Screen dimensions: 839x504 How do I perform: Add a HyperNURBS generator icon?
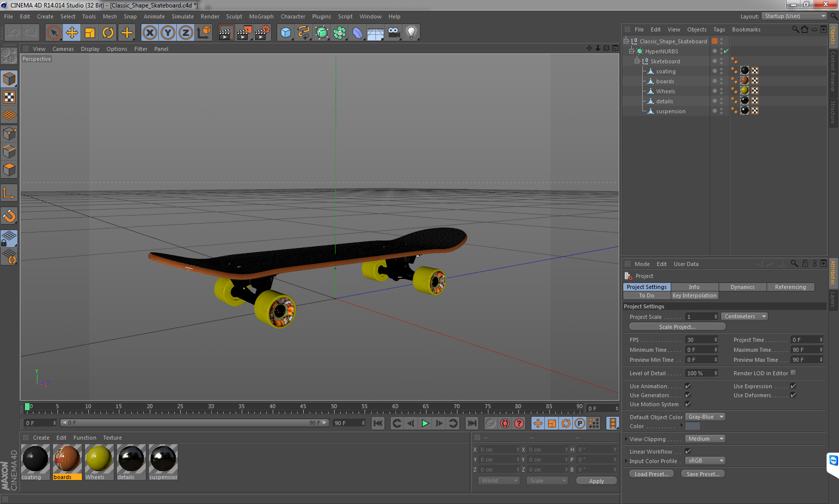click(322, 33)
